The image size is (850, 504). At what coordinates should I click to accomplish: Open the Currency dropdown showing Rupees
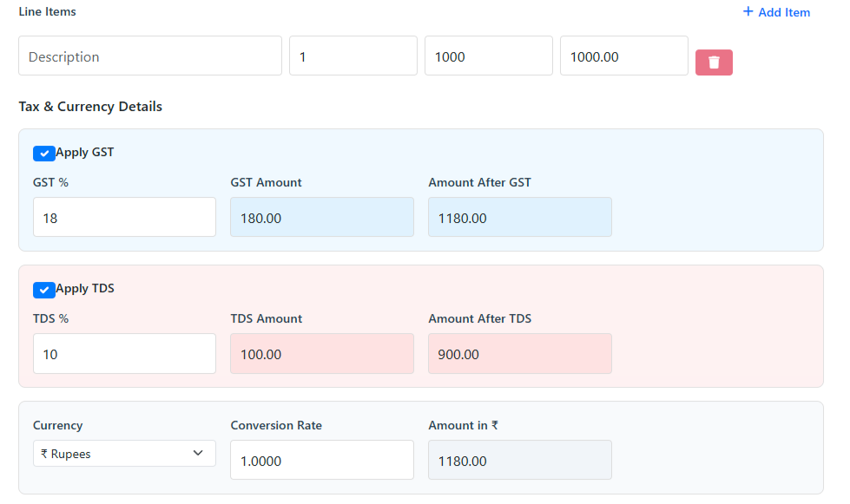(124, 454)
